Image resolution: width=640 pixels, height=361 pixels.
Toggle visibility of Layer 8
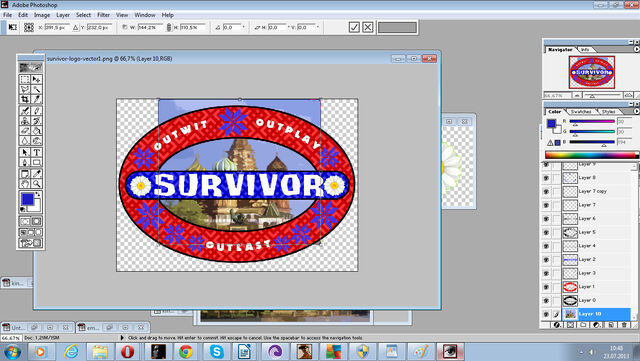click(x=546, y=178)
